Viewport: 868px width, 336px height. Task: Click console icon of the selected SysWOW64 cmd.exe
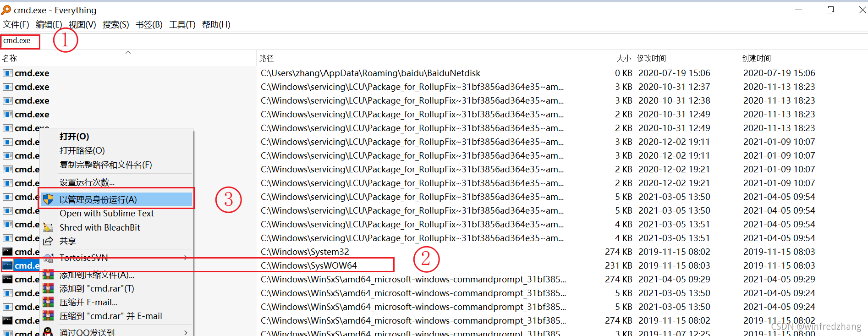pos(7,265)
